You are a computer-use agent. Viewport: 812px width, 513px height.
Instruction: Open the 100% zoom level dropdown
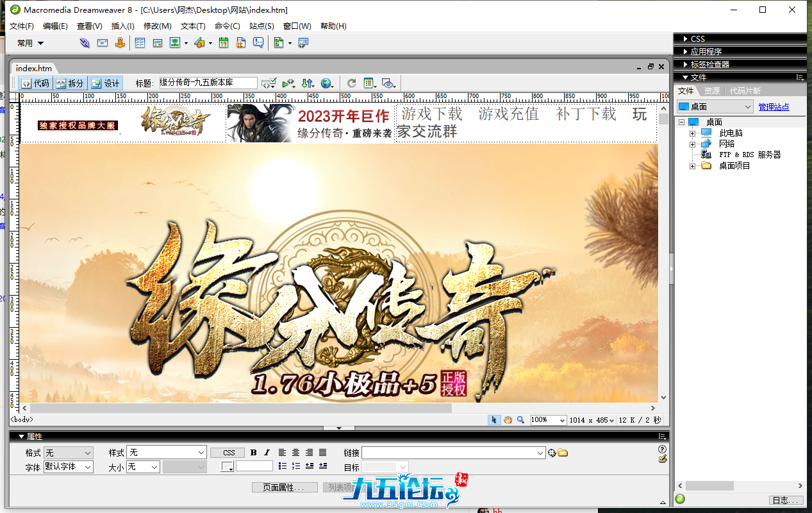coord(548,420)
